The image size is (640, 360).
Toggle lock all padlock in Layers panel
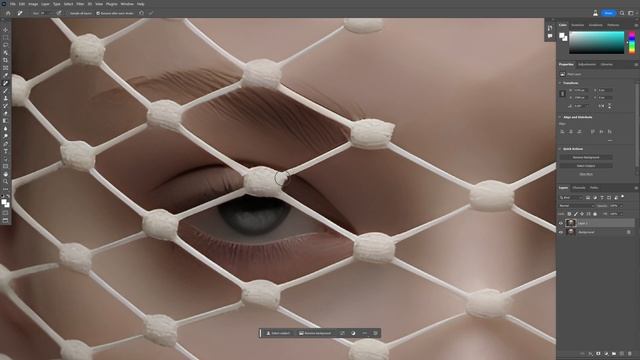click(x=595, y=214)
